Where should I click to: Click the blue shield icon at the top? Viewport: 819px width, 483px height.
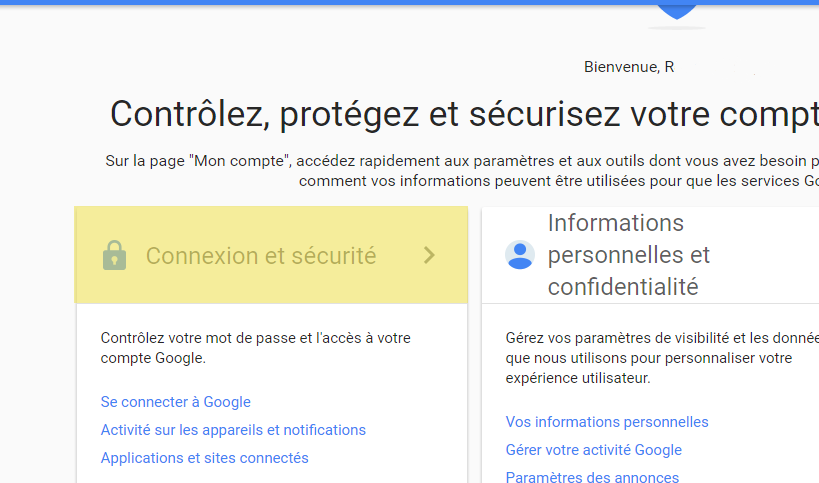[678, 11]
